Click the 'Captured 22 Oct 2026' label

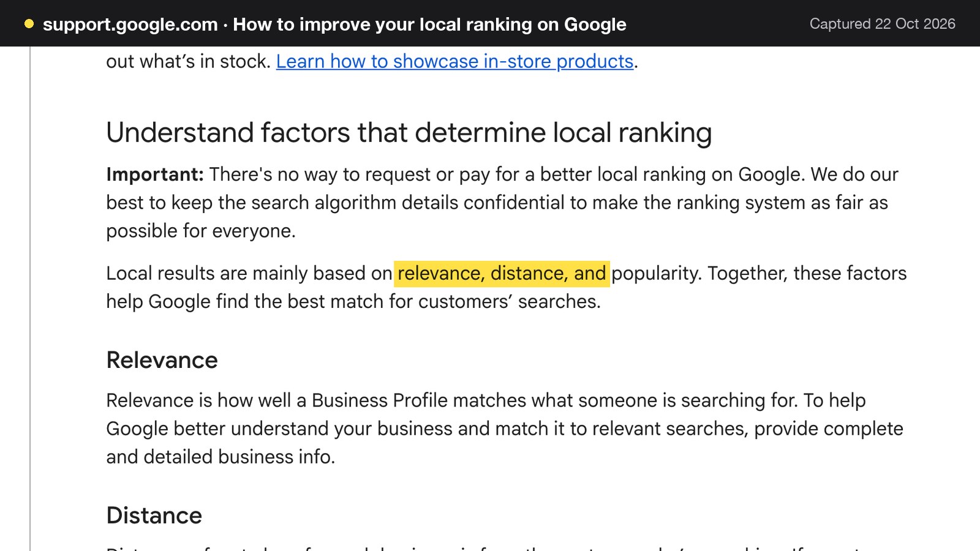click(x=883, y=24)
